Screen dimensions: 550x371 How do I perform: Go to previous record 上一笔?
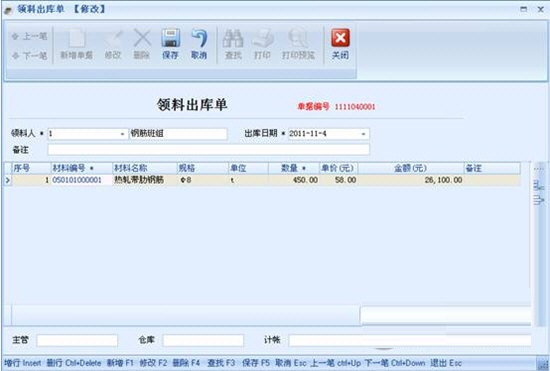pyautogui.click(x=29, y=36)
